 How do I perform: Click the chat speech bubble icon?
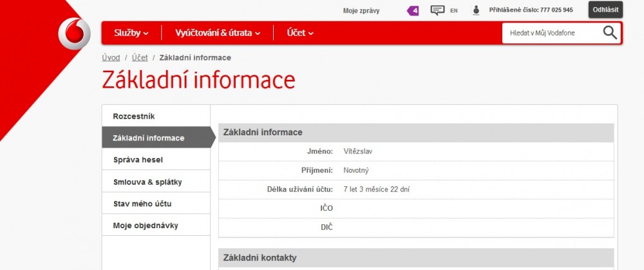tap(437, 10)
